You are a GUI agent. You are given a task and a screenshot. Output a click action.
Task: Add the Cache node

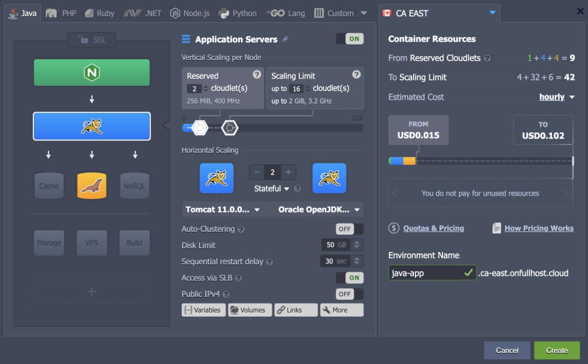click(x=49, y=186)
